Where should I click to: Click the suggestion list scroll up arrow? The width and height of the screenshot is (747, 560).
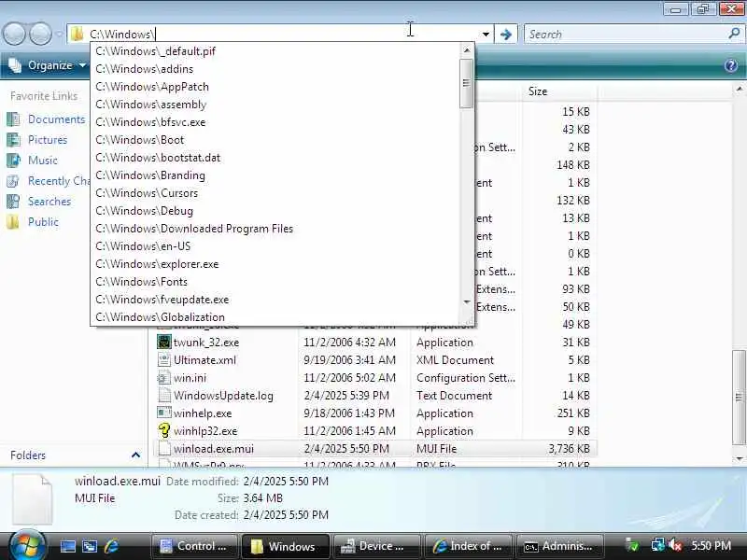click(x=467, y=50)
